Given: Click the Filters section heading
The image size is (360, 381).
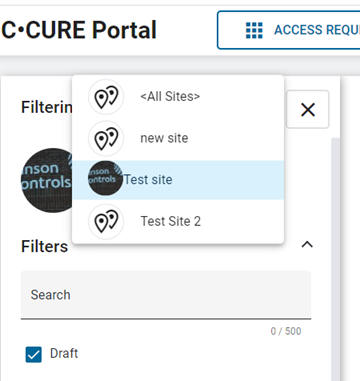Looking at the screenshot, I should point(45,247).
